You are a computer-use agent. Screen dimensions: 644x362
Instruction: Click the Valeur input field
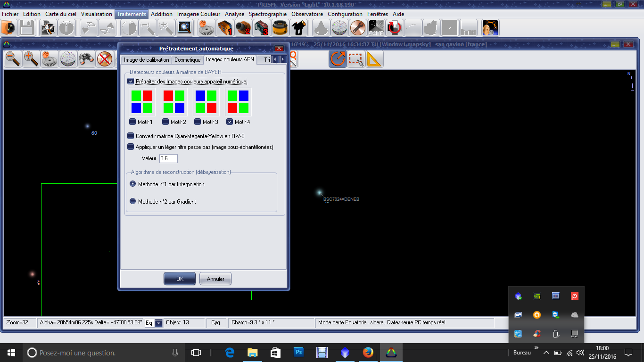coord(168,158)
